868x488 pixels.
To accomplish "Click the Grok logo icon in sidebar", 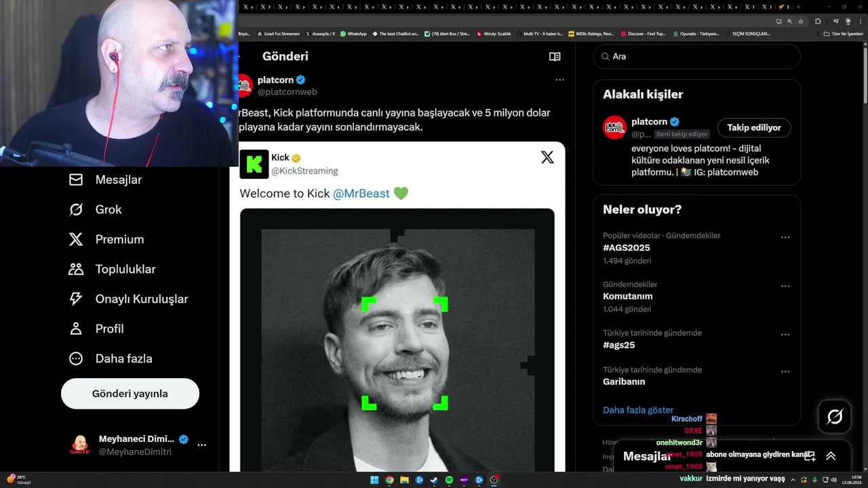I will pyautogui.click(x=76, y=209).
